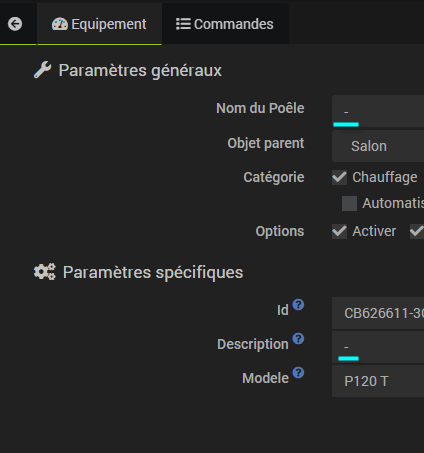Open the help icon next to Description

pos(298,339)
